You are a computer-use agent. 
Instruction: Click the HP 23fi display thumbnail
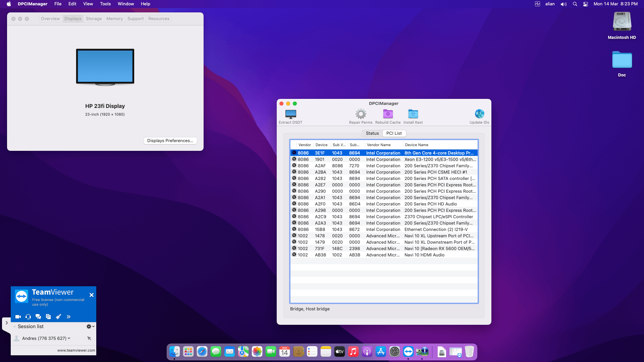pos(105,67)
